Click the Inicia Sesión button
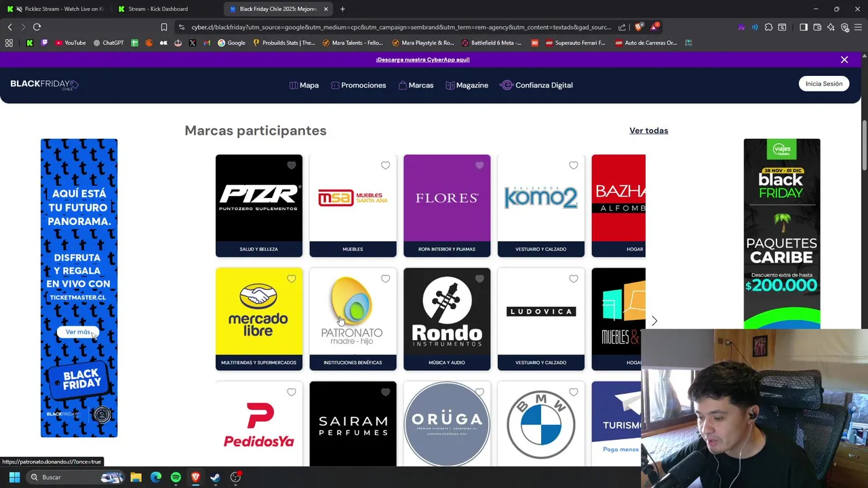Viewport: 868px width, 488px height. [824, 84]
